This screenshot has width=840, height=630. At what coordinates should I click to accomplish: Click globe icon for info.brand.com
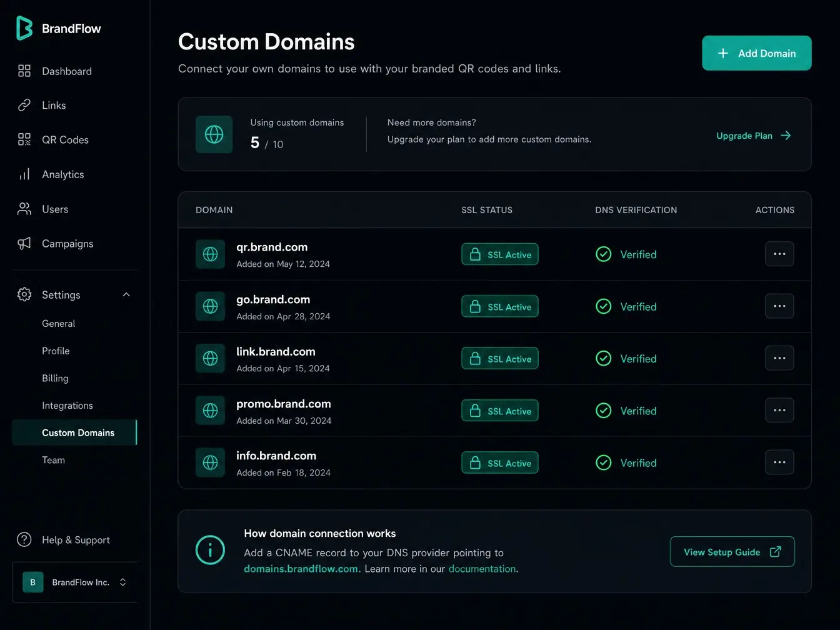211,462
